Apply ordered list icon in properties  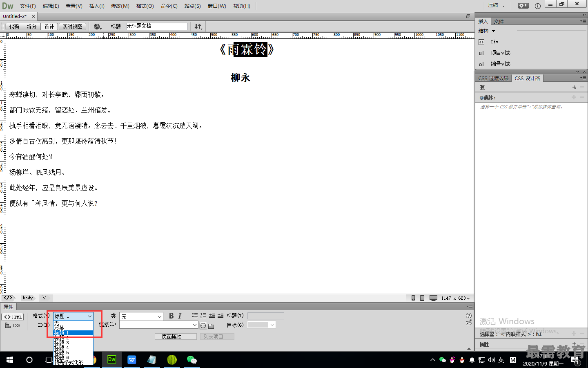[203, 316]
